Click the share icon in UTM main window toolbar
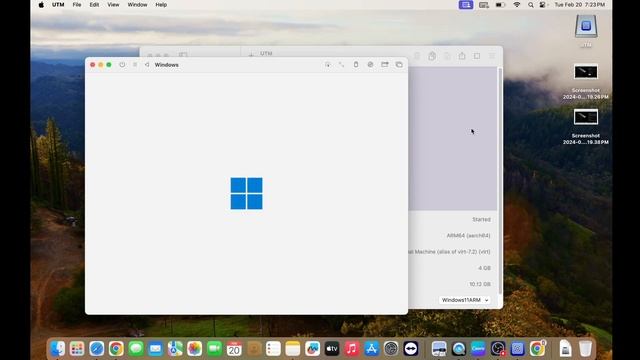This screenshot has height=360, width=640. (x=462, y=56)
